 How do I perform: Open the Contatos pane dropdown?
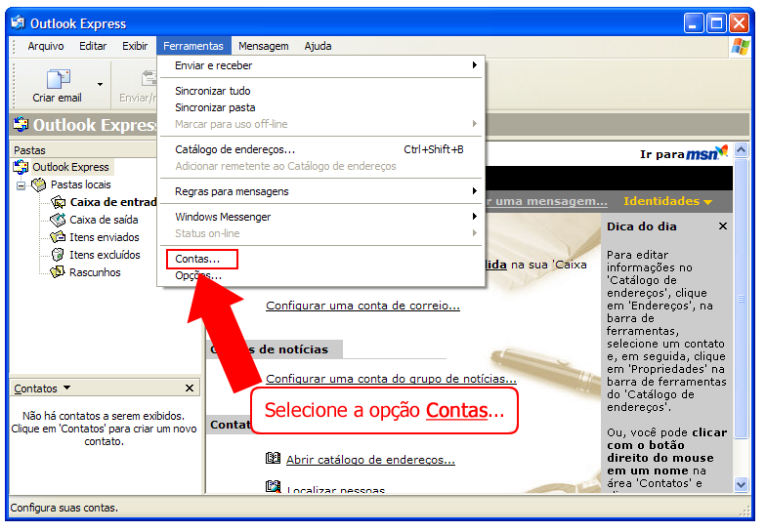(x=66, y=388)
